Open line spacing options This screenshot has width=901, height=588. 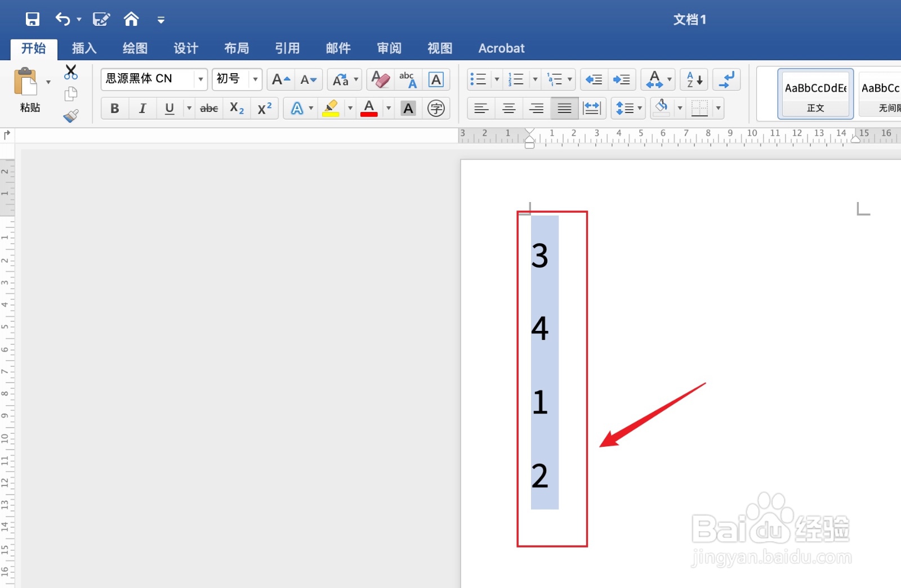(x=628, y=108)
